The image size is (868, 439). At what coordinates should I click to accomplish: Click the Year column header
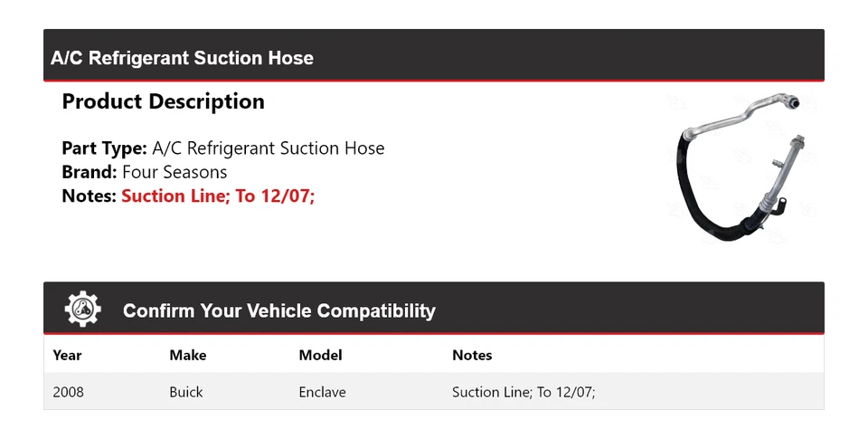pos(67,355)
